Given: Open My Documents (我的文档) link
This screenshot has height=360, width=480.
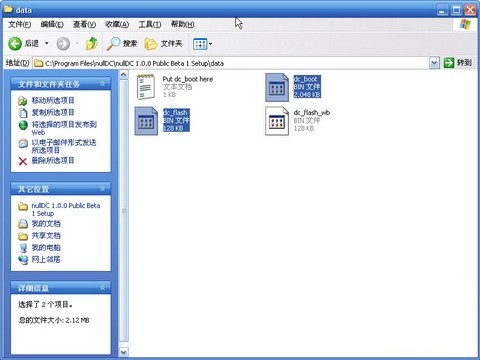Looking at the screenshot, I should 46,224.
